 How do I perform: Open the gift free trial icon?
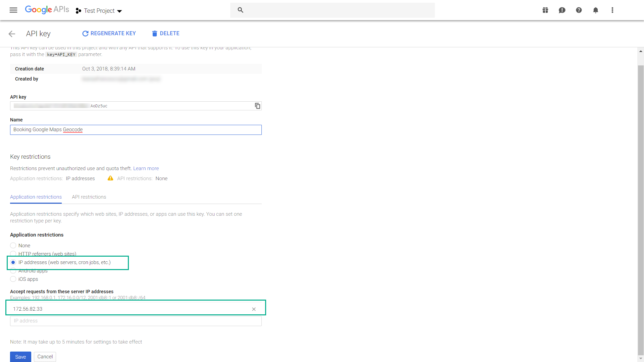coord(545,10)
